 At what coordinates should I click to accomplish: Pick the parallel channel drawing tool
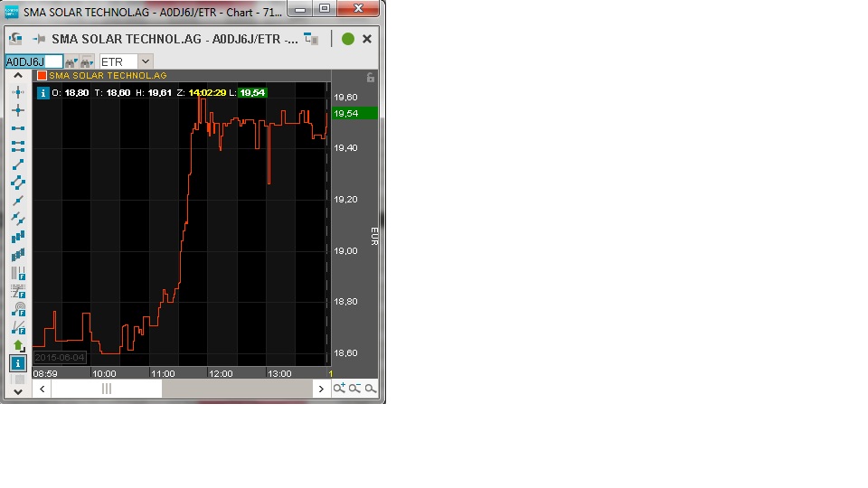pos(18,182)
